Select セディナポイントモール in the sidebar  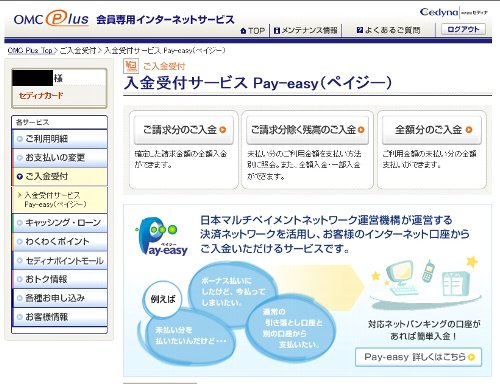pyautogui.click(x=60, y=260)
